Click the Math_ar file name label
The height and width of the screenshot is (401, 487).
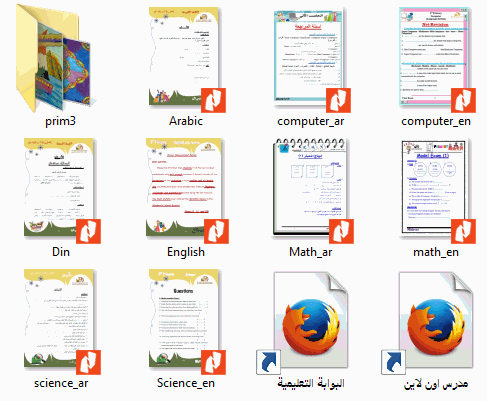311,252
